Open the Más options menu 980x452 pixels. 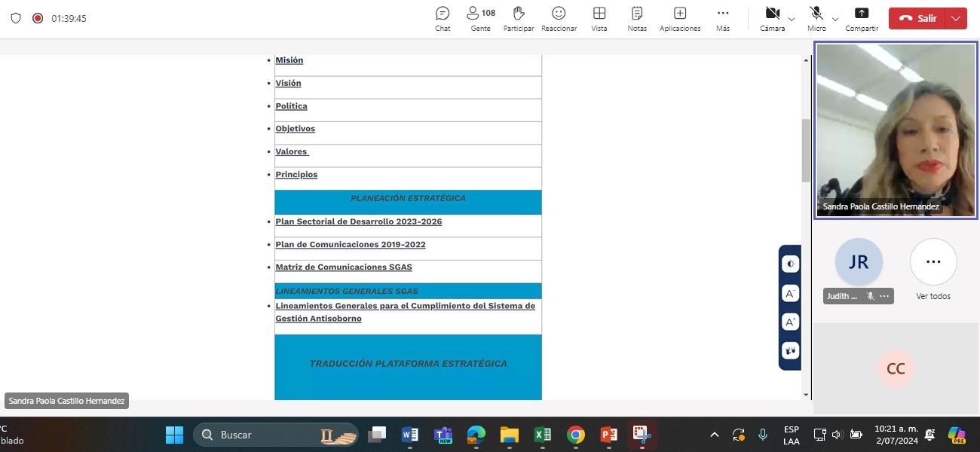(x=723, y=19)
